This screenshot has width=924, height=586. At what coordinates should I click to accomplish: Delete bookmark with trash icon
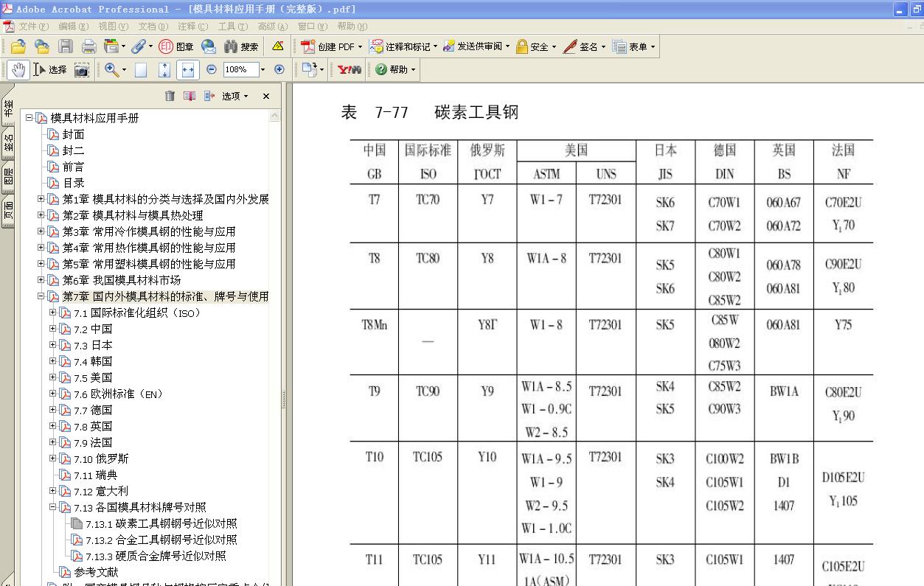[170, 96]
